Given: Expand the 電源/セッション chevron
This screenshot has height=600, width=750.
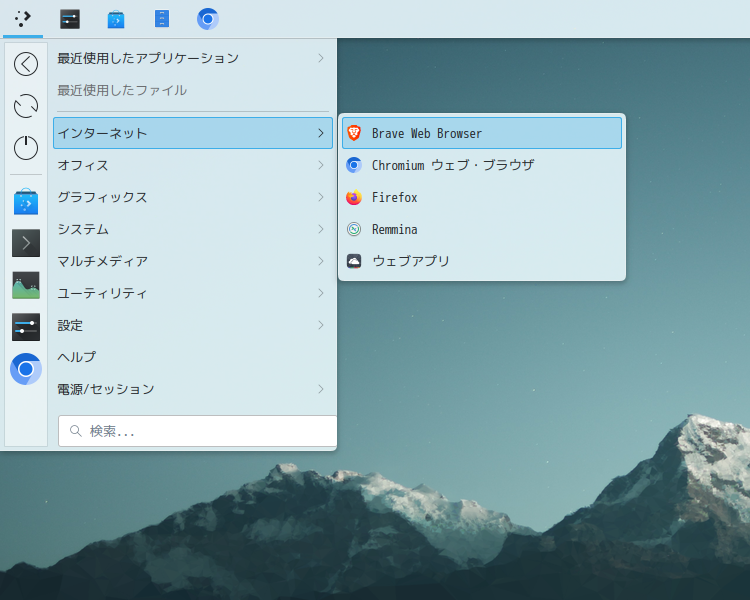Looking at the screenshot, I should click(321, 389).
